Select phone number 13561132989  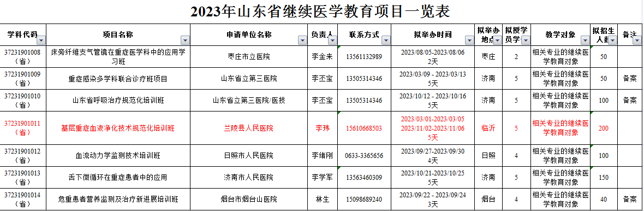365,57
